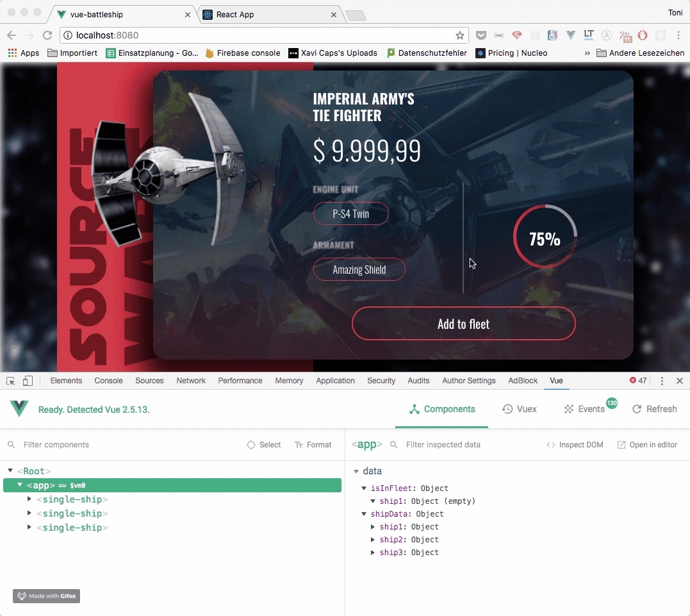This screenshot has width=690, height=616.
Task: Collapse the data section
Action: click(x=356, y=471)
